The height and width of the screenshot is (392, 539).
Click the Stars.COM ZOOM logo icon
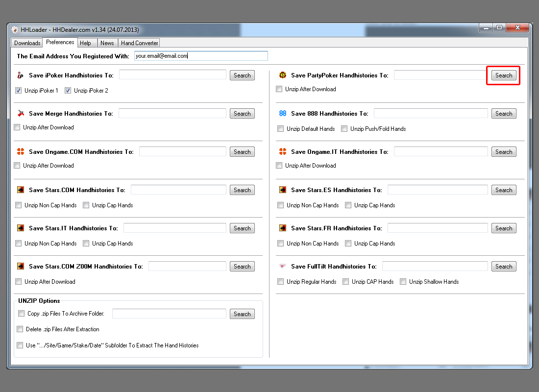point(20,267)
